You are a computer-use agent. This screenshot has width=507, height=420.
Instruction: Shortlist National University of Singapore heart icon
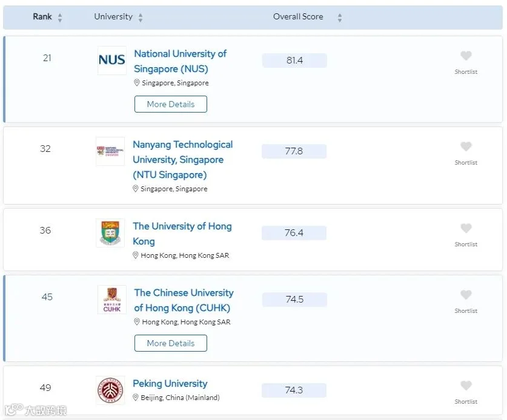466,56
